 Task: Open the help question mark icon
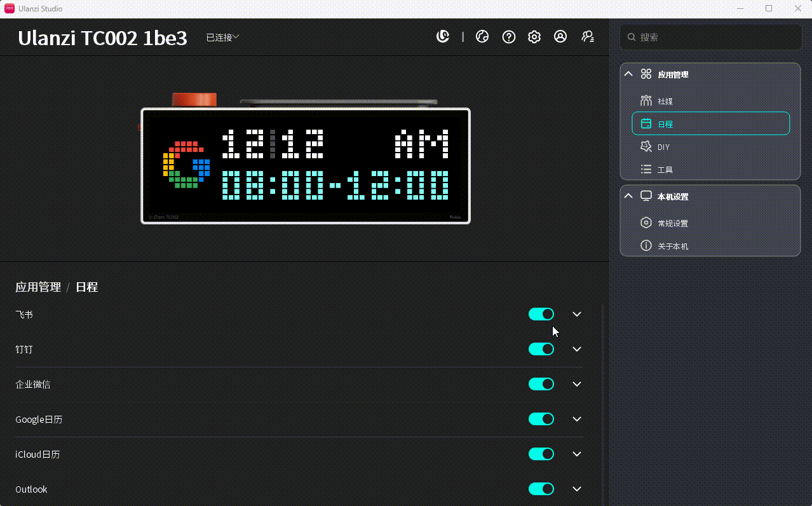coord(508,37)
